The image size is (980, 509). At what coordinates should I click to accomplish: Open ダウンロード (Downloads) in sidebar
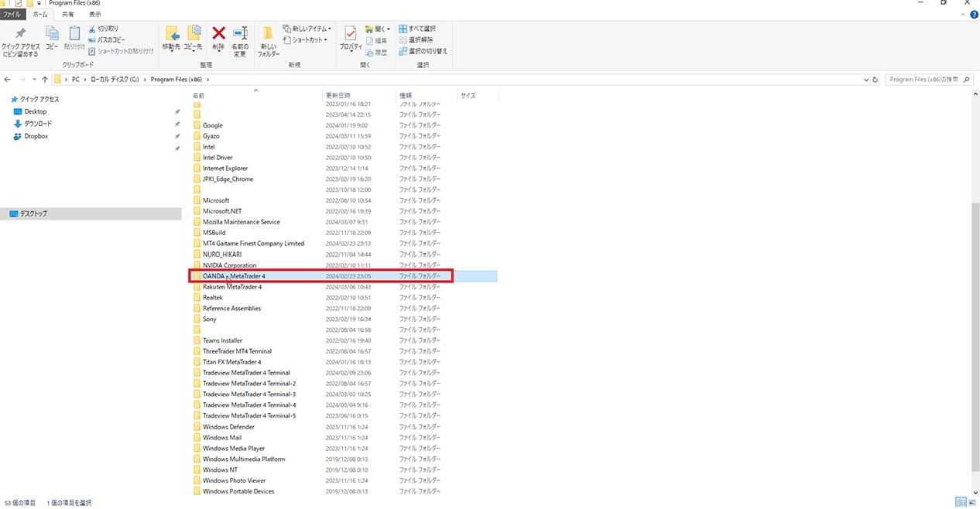point(33,124)
